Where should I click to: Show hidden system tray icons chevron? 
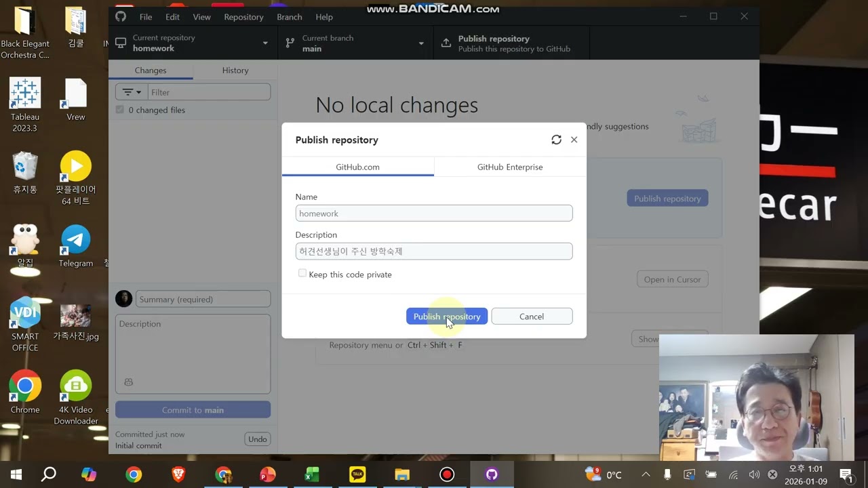(646, 474)
